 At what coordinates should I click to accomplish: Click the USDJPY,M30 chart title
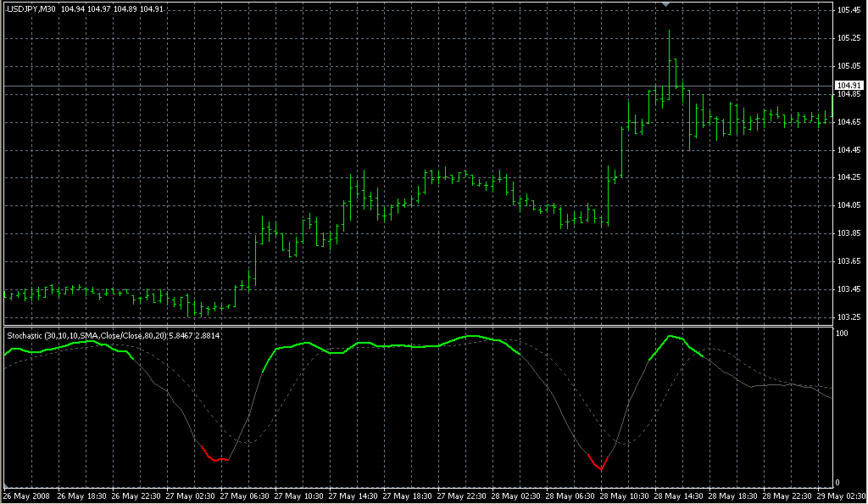click(31, 9)
